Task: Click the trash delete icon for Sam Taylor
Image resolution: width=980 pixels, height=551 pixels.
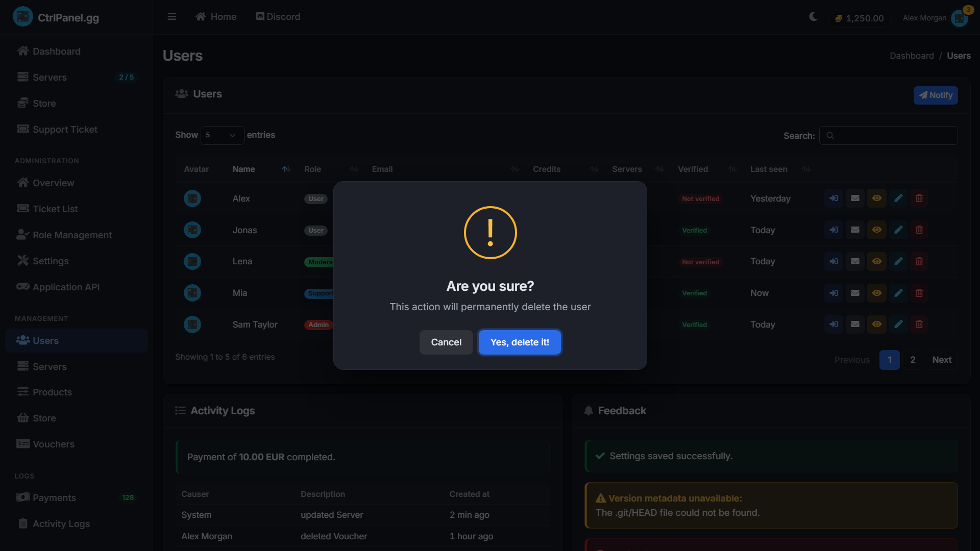Action: point(919,324)
